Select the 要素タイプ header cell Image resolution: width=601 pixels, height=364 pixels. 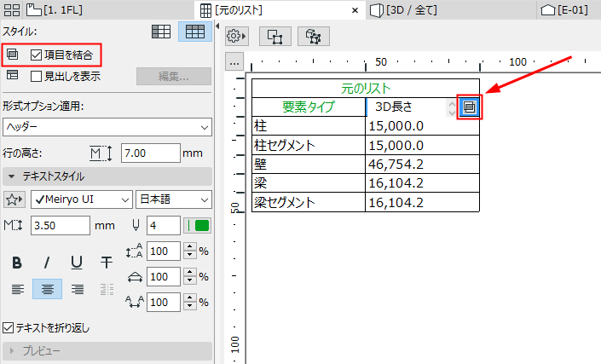[309, 107]
